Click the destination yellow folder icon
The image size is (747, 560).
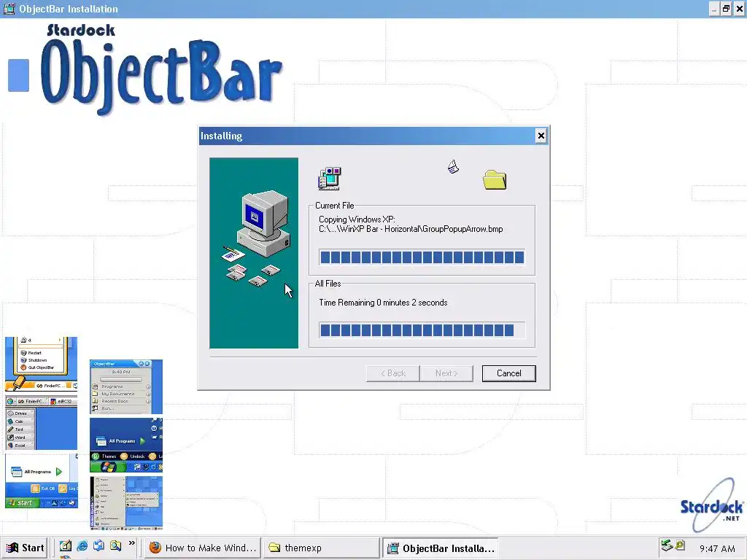(x=495, y=180)
